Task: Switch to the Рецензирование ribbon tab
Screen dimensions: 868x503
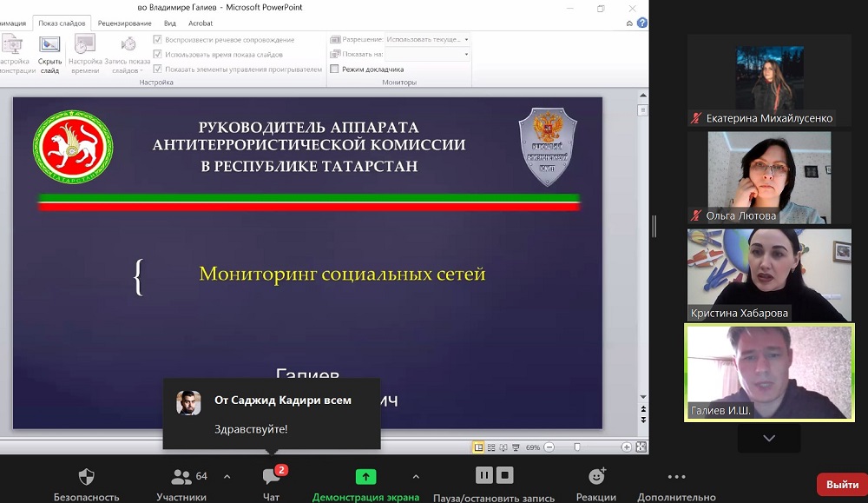Action: click(123, 23)
